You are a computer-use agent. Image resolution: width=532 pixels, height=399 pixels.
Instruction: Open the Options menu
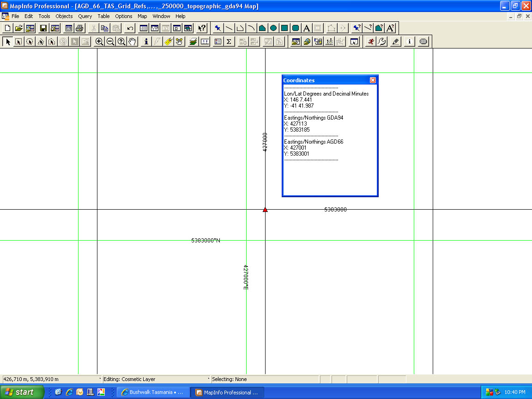tap(123, 16)
